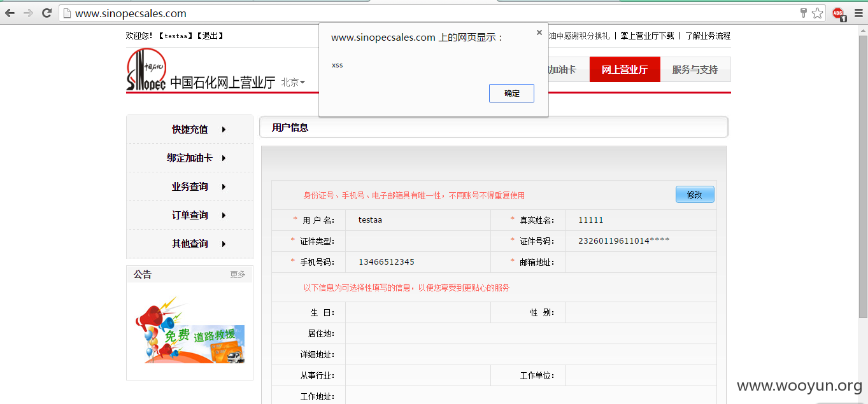The width and height of the screenshot is (868, 404).
Task: Click the 修改 edit button
Action: pos(695,195)
